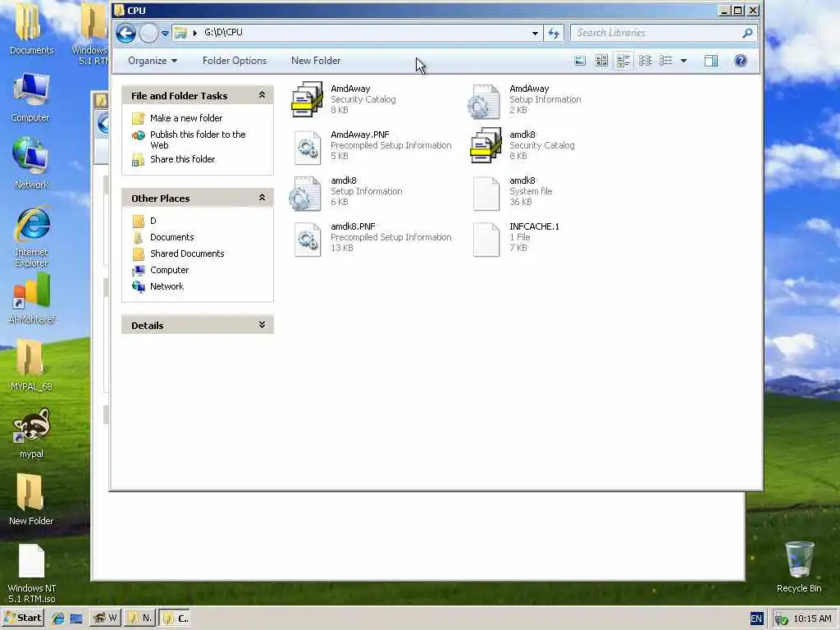This screenshot has width=840, height=630.
Task: Click the C.. taskbar button for CPU window
Action: click(x=176, y=618)
